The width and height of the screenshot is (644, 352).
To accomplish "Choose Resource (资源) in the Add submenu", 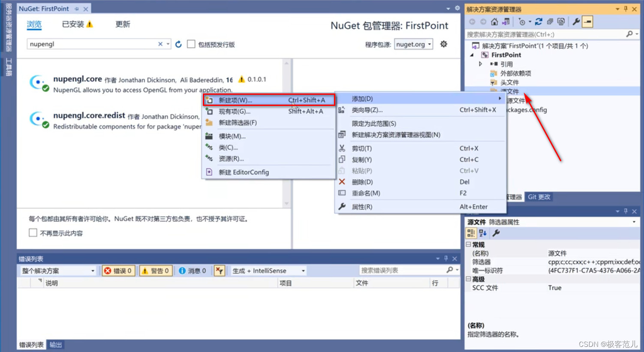I will point(269,159).
